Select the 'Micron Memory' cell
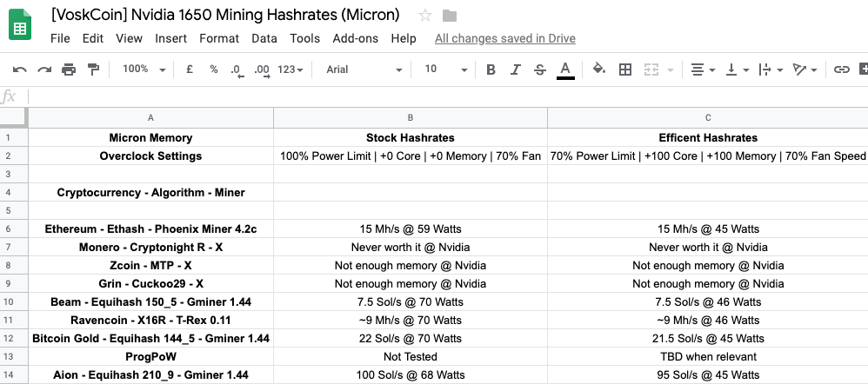 coord(150,138)
